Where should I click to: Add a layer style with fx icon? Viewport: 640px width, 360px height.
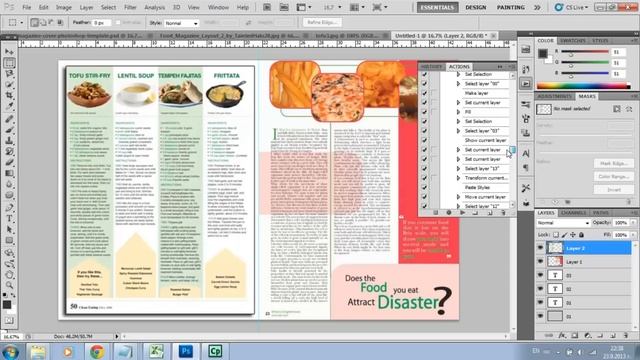(x=562, y=336)
